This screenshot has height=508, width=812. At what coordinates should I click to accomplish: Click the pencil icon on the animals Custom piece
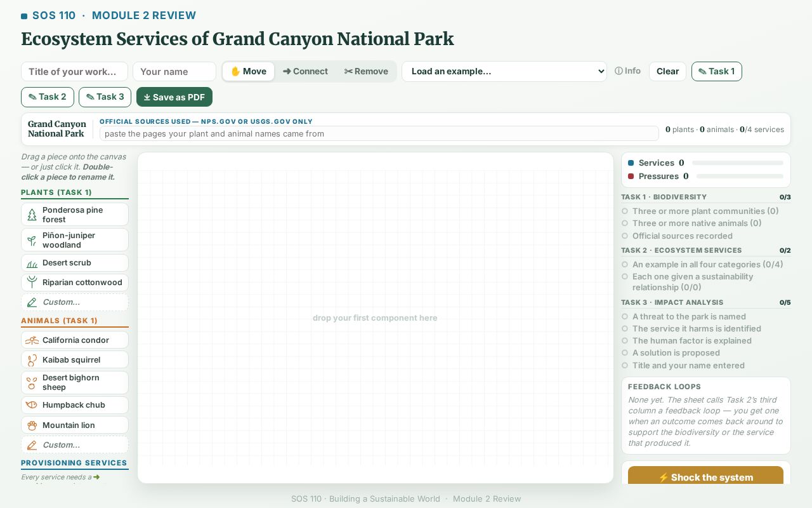click(x=32, y=445)
